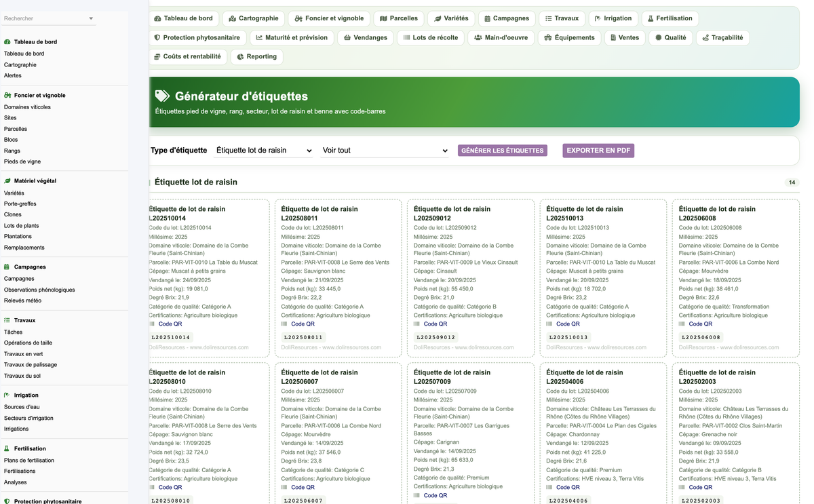
Task: Open Code QR link for lot L202510013
Action: coord(568,324)
